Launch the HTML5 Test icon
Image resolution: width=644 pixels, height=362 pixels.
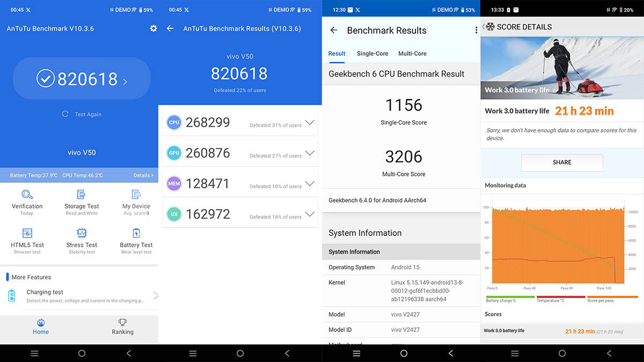click(27, 233)
